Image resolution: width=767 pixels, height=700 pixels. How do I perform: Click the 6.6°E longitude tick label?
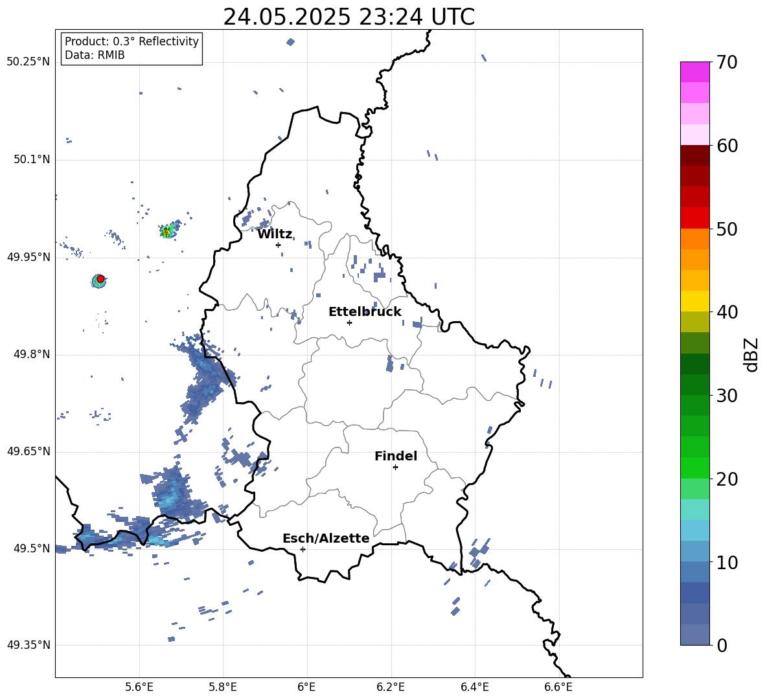(x=558, y=687)
